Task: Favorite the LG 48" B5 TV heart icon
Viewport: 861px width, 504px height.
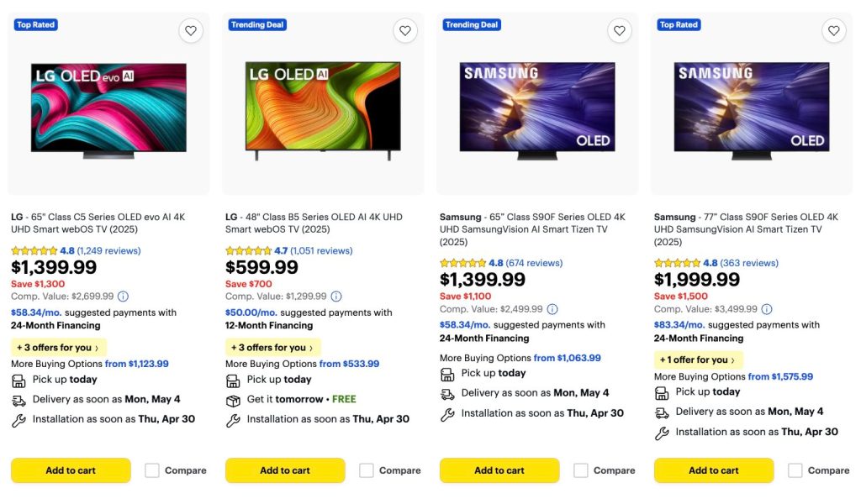Action: click(x=405, y=31)
